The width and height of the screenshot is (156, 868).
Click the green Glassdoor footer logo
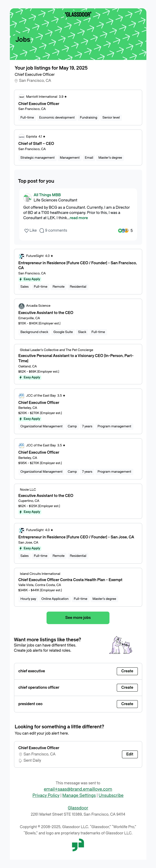click(x=78, y=845)
